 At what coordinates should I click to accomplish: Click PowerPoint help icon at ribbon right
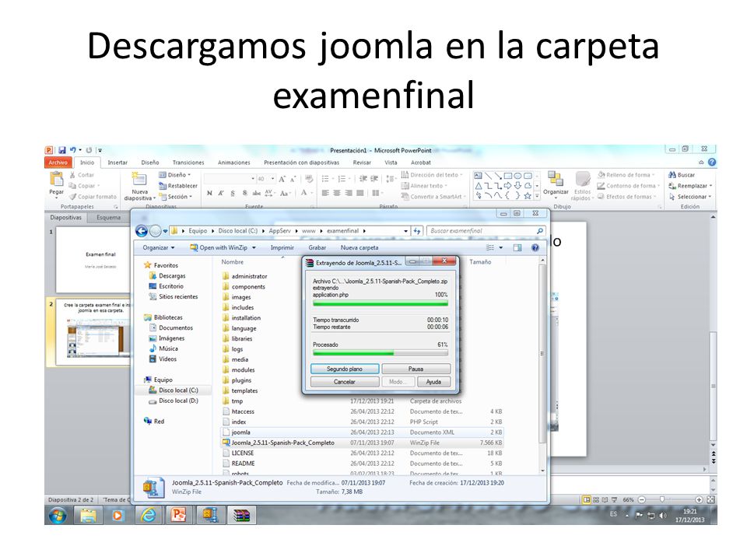(712, 163)
